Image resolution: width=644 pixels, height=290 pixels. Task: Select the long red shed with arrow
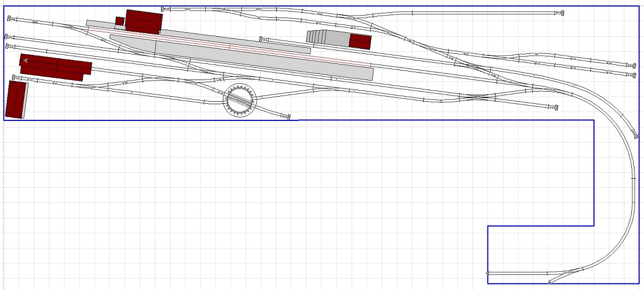(x=55, y=66)
